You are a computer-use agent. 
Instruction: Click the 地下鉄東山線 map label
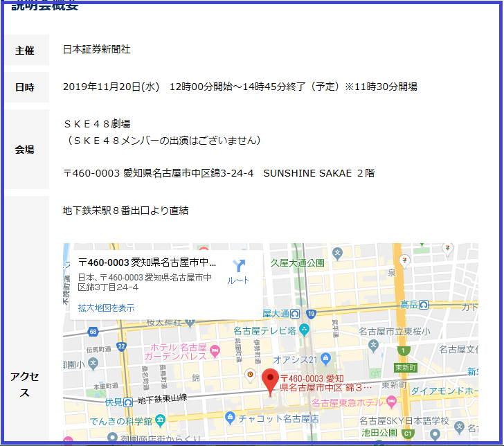(162, 399)
